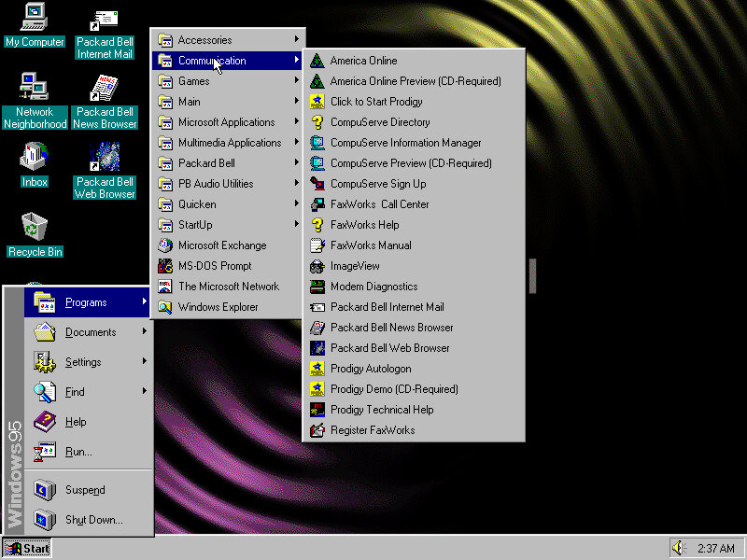Launch America Online from Communication menu
Image resolution: width=747 pixels, height=560 pixels.
click(363, 61)
